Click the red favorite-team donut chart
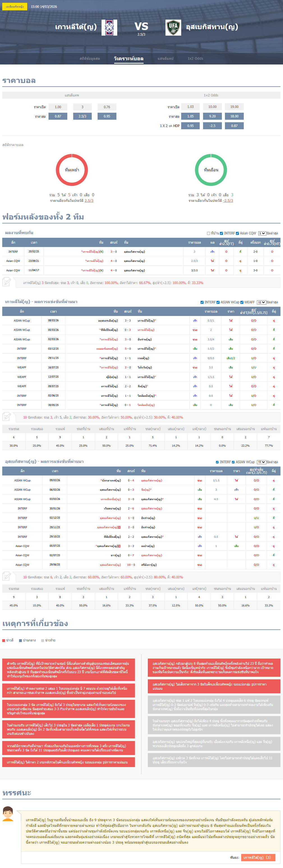The image size is (283, 868). click(x=72, y=170)
